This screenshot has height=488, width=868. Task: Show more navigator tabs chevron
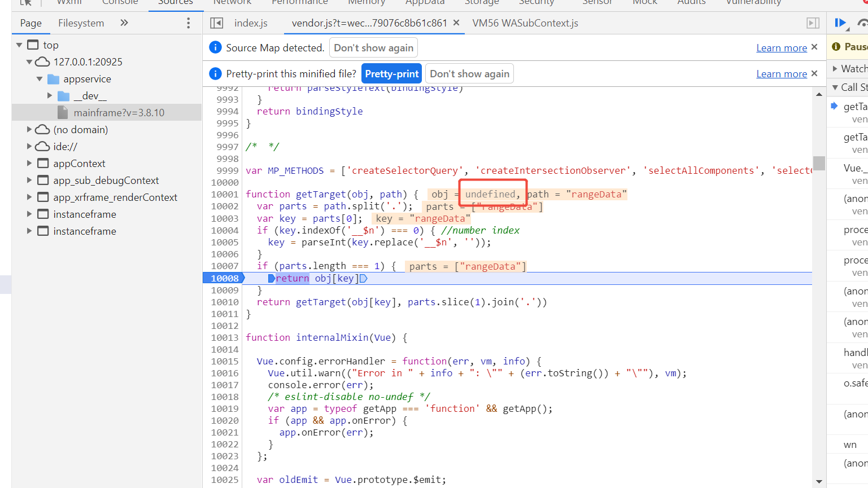click(x=124, y=23)
